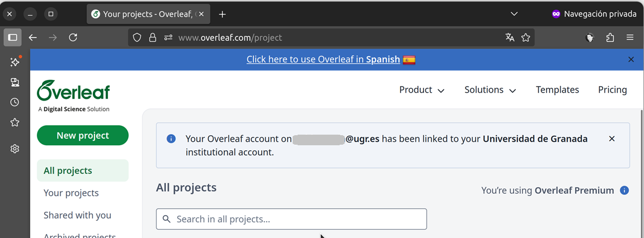
Task: Open sidebar settings gear icon
Action: click(15, 149)
